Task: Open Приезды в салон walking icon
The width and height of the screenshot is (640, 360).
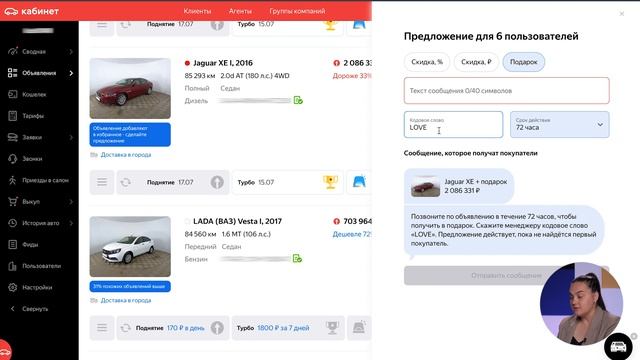Action: pyautogui.click(x=13, y=180)
